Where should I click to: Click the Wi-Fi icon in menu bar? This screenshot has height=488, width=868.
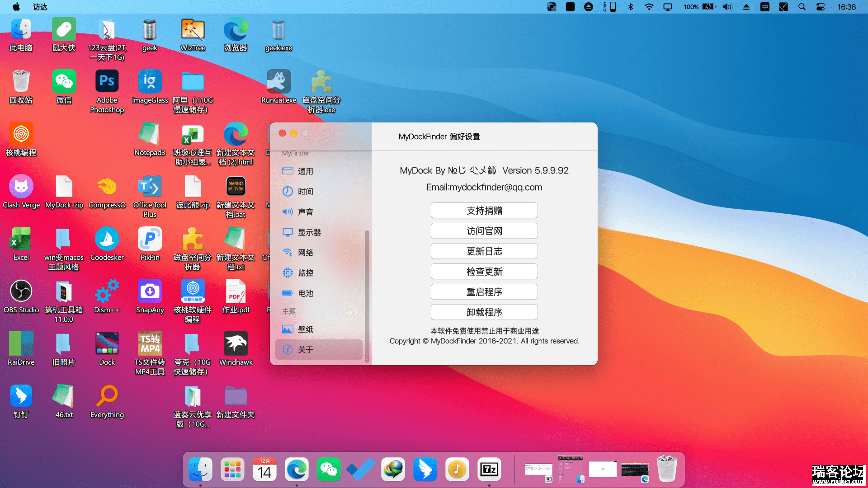pos(649,7)
